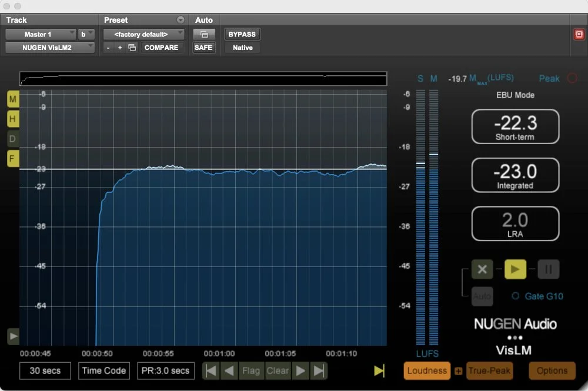Open the Time Code display selector

[104, 371]
